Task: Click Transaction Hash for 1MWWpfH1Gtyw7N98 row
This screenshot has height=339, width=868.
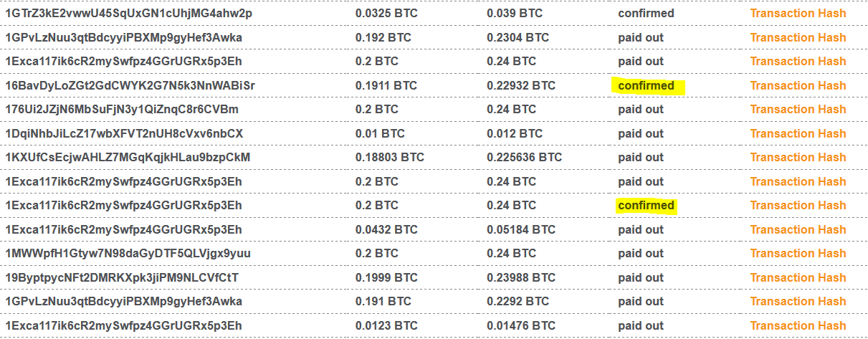Action: coord(798,254)
